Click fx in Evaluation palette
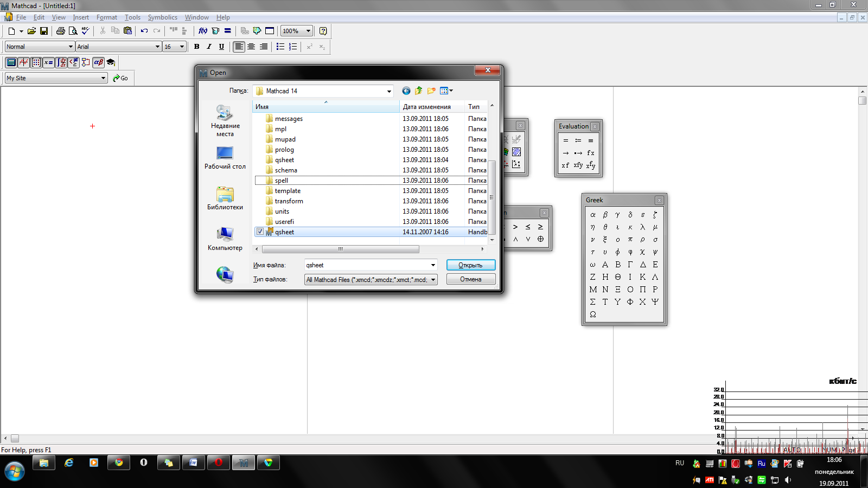 (591, 153)
